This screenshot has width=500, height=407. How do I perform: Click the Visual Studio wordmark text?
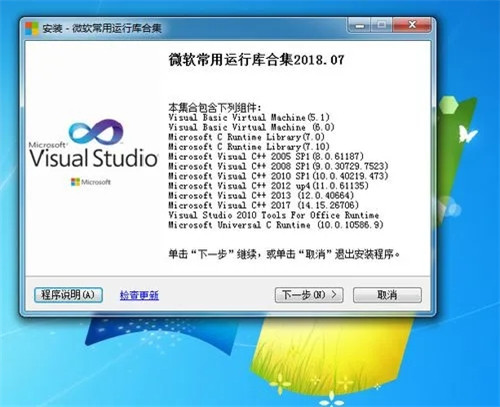[93, 158]
